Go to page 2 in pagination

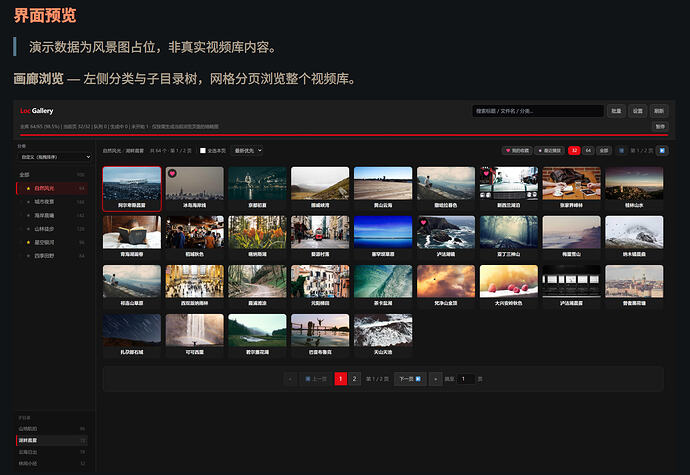point(355,379)
